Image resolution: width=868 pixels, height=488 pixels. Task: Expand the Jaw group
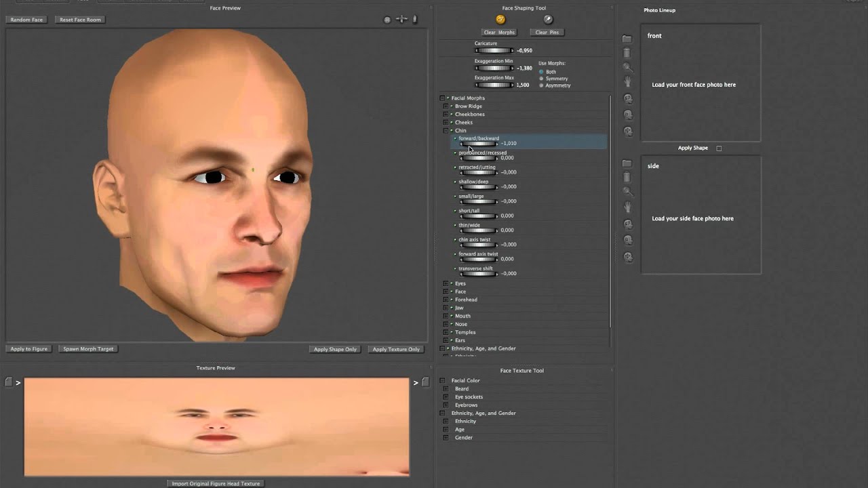[446, 308]
